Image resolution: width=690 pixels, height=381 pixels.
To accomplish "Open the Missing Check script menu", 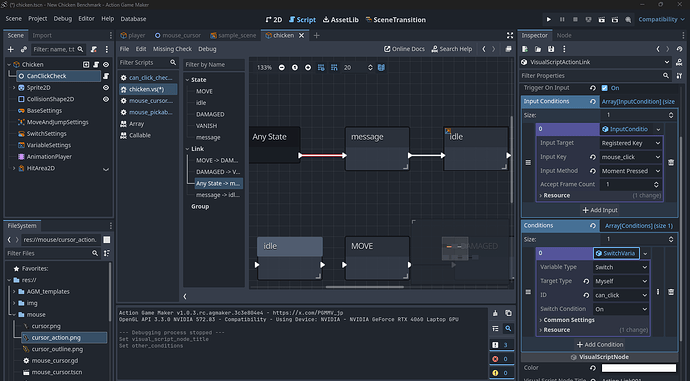I will click(x=172, y=49).
